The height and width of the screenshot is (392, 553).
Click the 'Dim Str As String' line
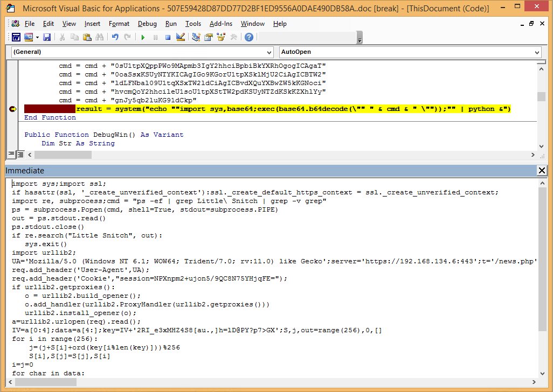(78, 143)
